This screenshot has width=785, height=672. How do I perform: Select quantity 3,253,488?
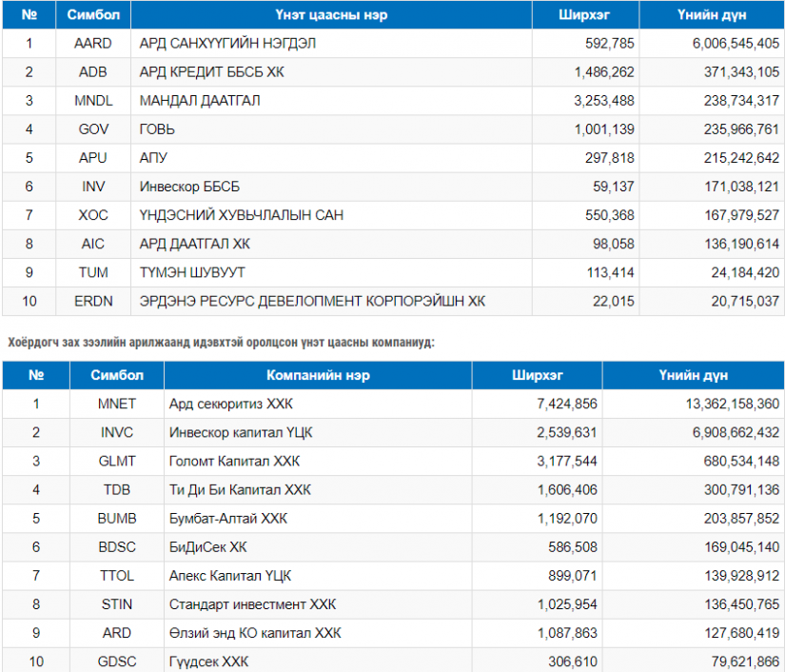(604, 101)
